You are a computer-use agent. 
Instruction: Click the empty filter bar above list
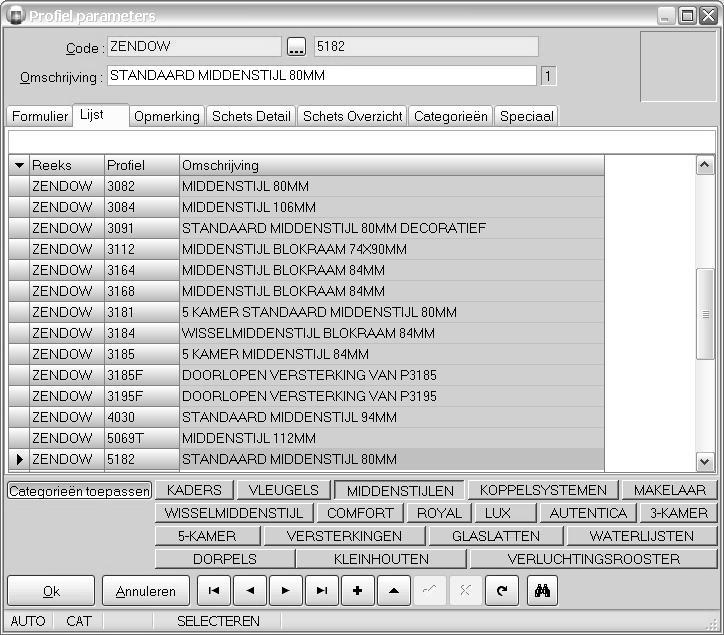click(x=362, y=142)
